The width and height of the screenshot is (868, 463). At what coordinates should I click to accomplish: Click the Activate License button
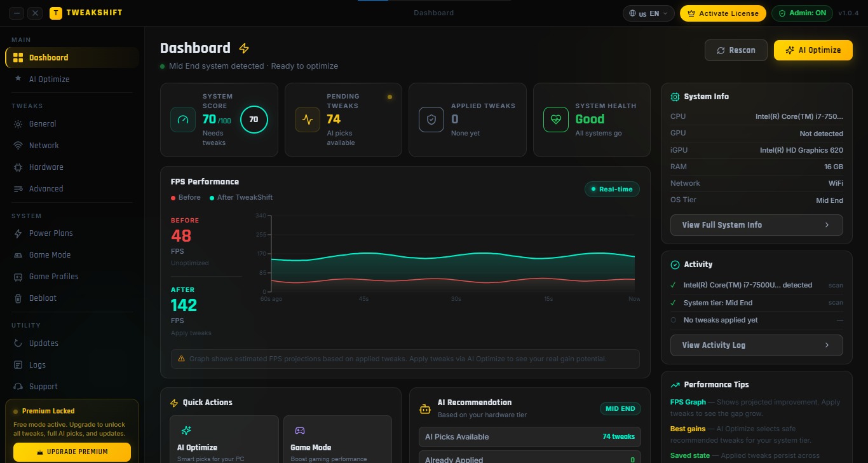[x=723, y=13]
